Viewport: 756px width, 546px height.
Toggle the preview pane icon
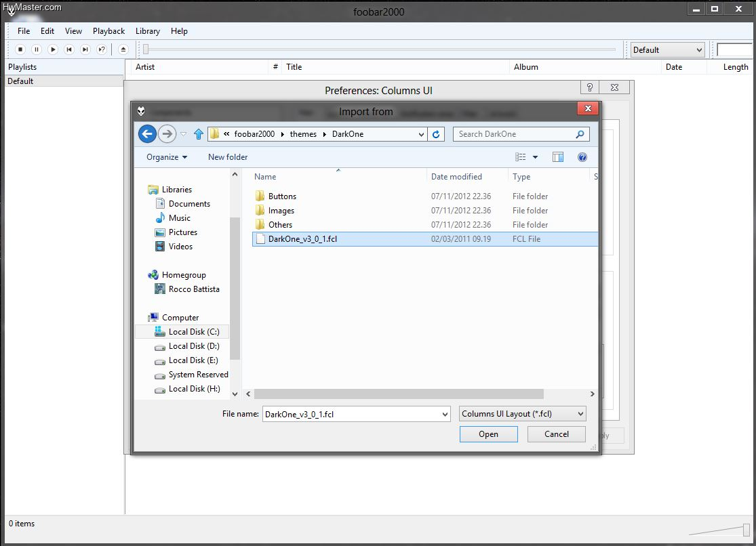click(x=558, y=157)
